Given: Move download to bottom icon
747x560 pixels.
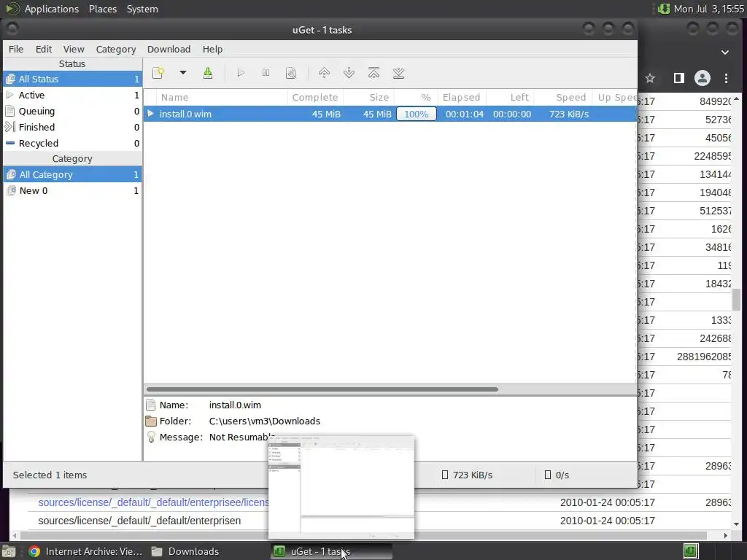Looking at the screenshot, I should (399, 73).
